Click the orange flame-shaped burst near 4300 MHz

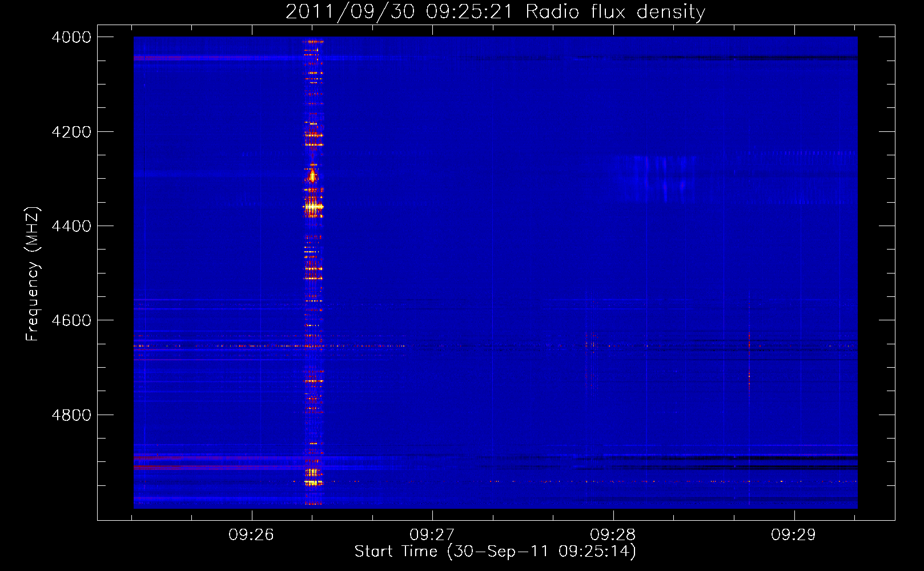click(x=312, y=175)
